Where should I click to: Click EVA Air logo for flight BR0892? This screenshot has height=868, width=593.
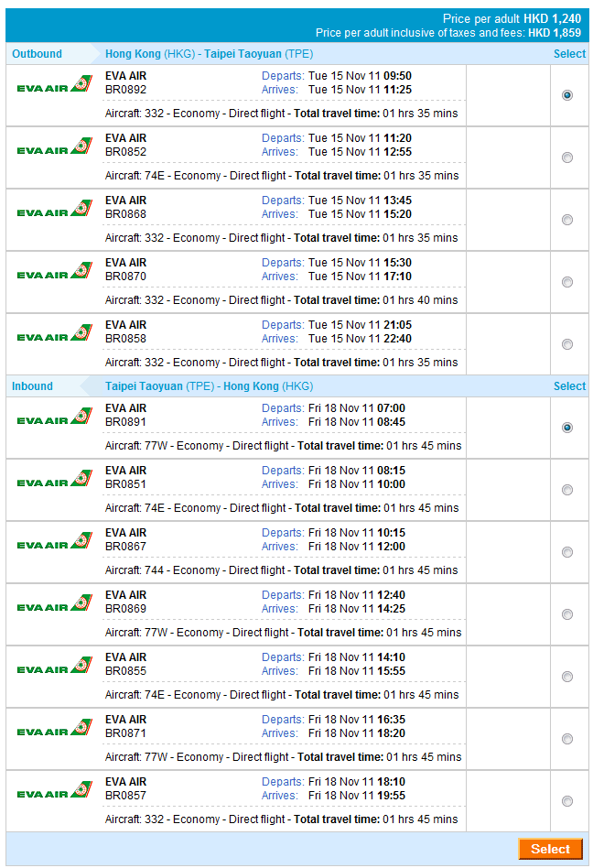pyautogui.click(x=54, y=85)
